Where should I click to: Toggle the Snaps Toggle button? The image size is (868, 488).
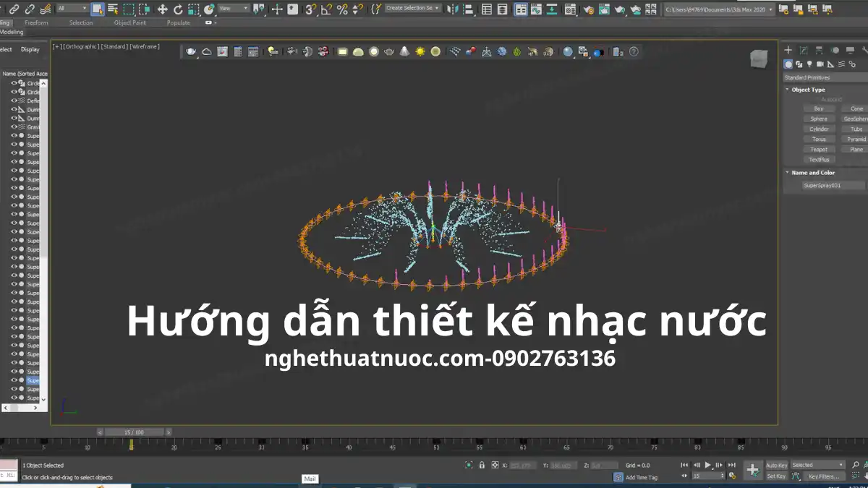[310, 9]
